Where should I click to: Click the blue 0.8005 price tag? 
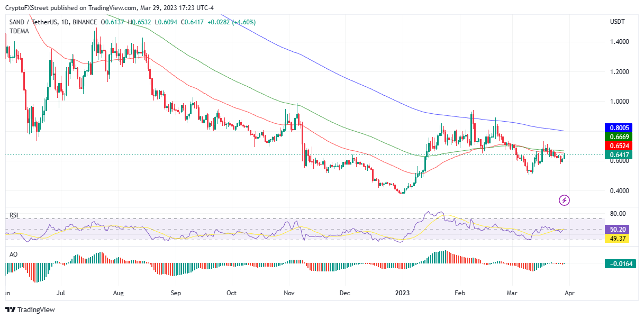click(x=620, y=127)
